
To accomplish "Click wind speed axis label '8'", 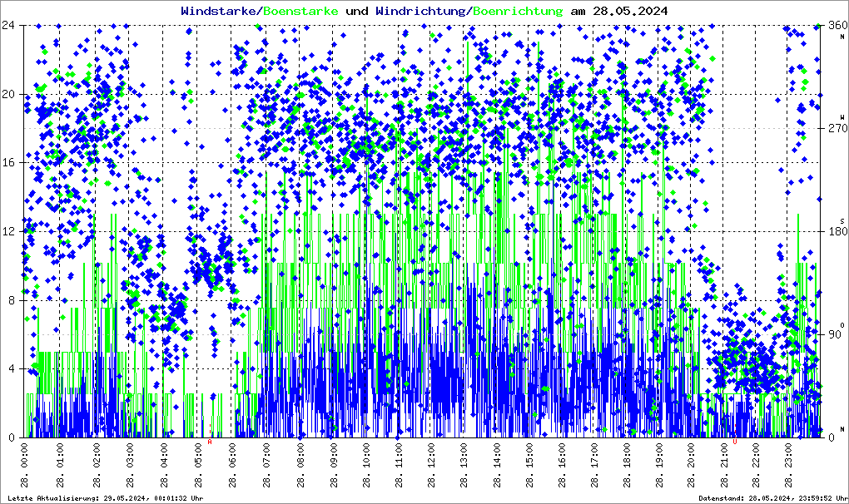I will [12, 300].
